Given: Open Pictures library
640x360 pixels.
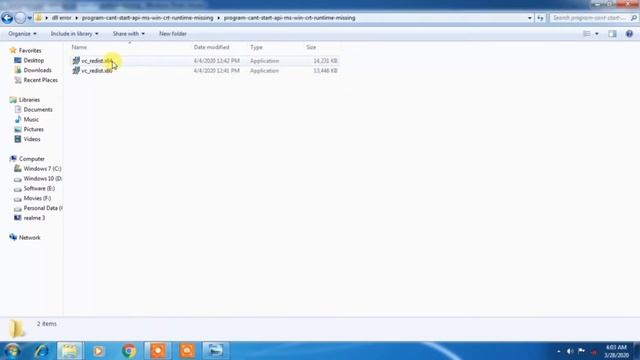Looking at the screenshot, I should pos(33,129).
